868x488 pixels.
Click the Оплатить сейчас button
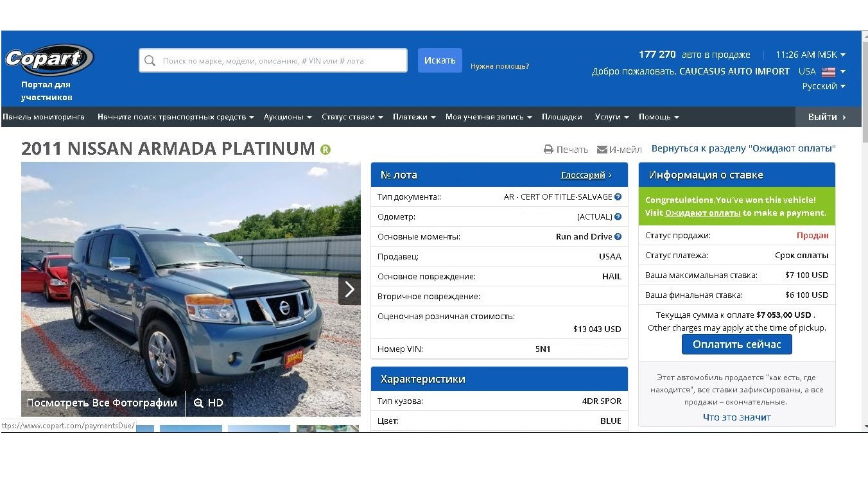click(x=736, y=344)
